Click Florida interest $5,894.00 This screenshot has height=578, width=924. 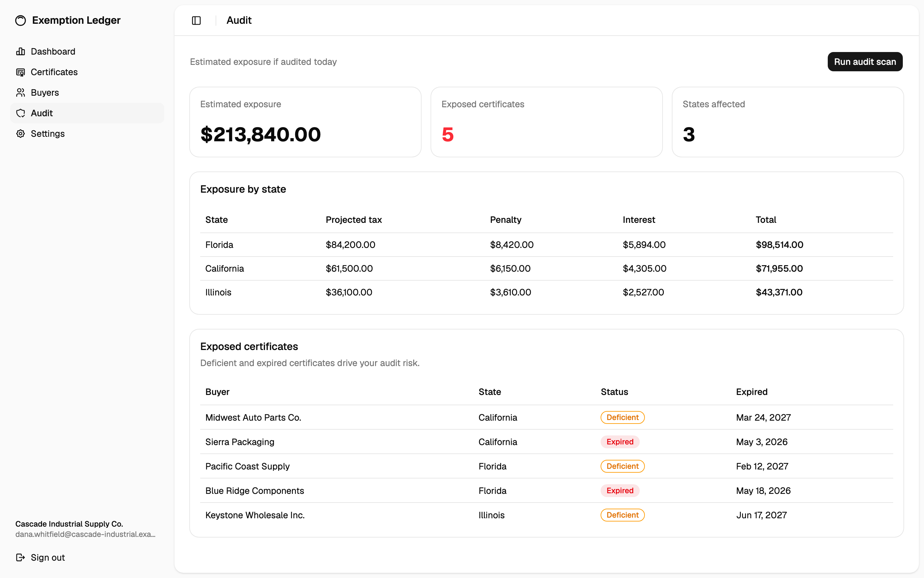[644, 245]
